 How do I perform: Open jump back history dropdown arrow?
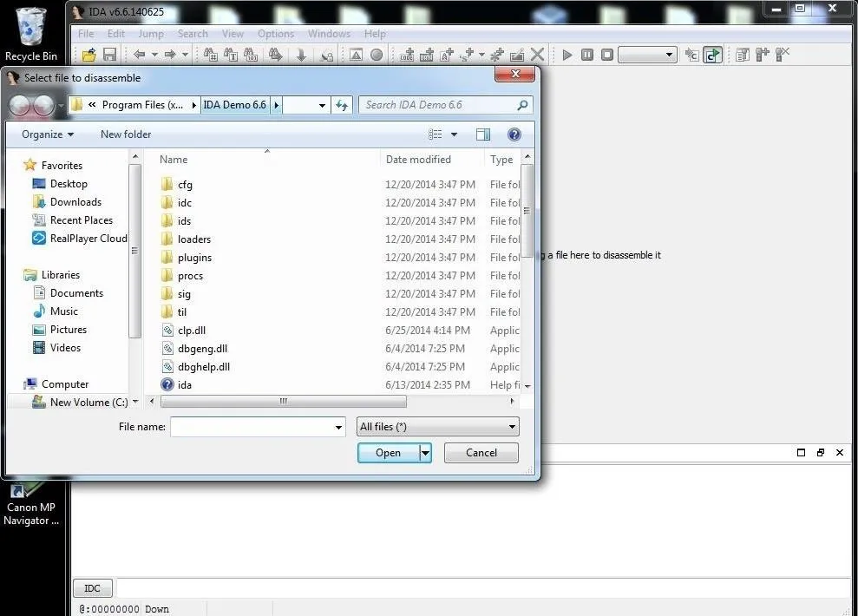(154, 55)
